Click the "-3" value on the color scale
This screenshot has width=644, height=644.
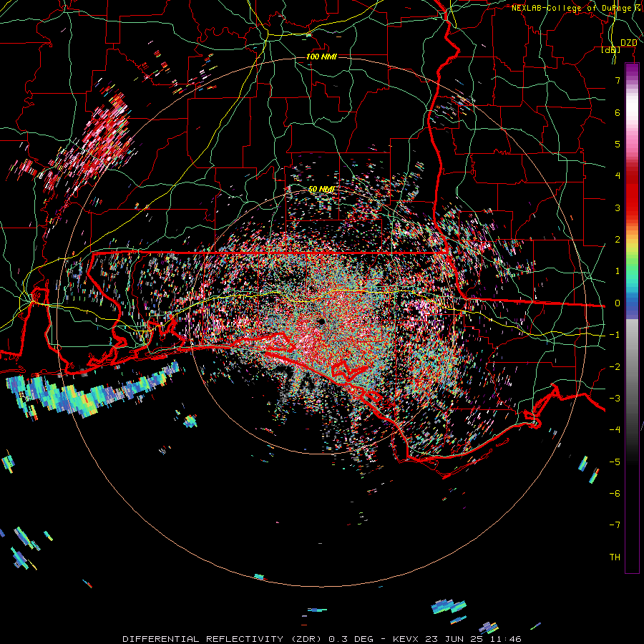tap(615, 399)
